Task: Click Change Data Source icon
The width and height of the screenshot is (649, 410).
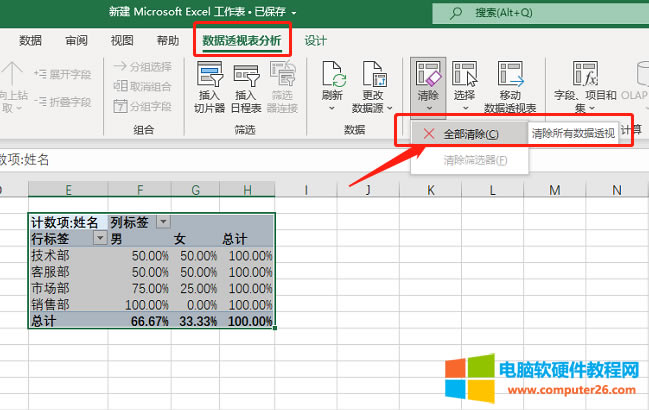Action: pyautogui.click(x=374, y=77)
